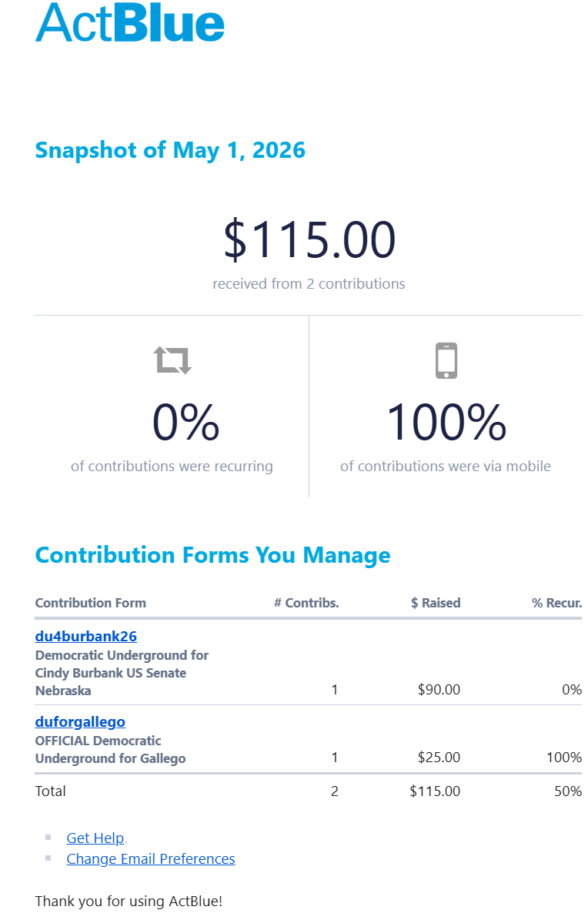Click the $115.00 total amount

pyautogui.click(x=309, y=239)
